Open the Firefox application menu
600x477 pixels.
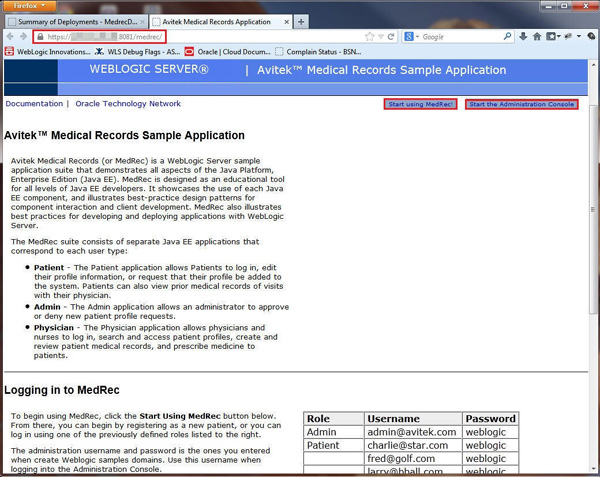click(x=29, y=5)
